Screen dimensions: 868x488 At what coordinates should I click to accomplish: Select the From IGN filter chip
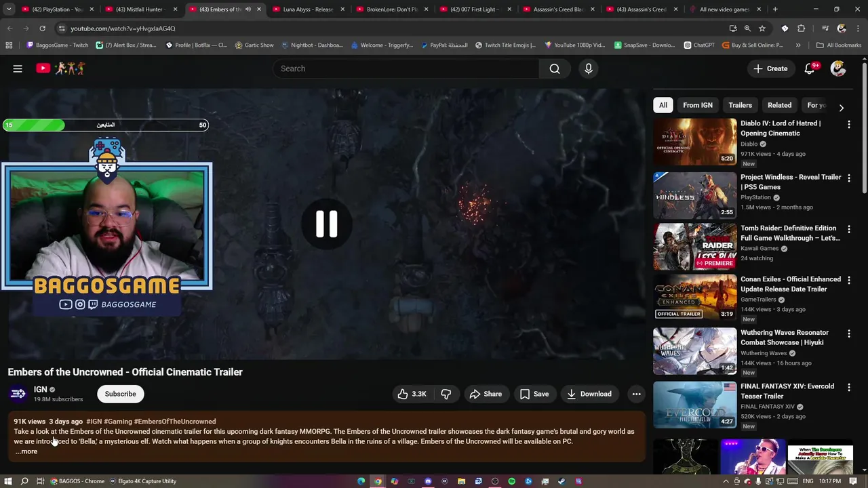697,105
